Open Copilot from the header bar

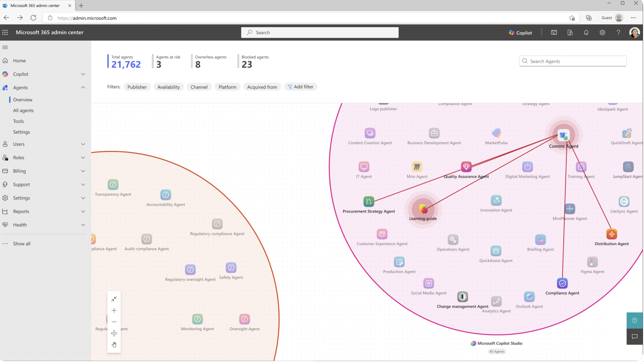tap(520, 33)
